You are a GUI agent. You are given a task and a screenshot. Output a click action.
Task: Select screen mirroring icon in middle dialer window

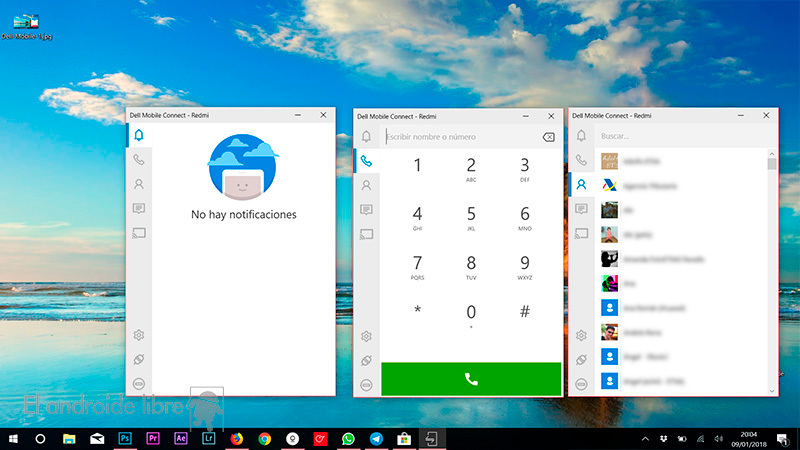tap(366, 234)
